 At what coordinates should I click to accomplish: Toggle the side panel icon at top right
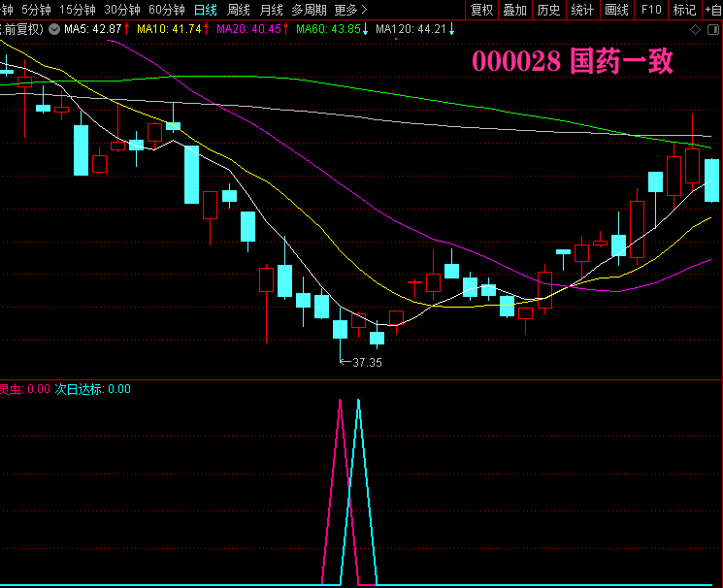click(713, 30)
